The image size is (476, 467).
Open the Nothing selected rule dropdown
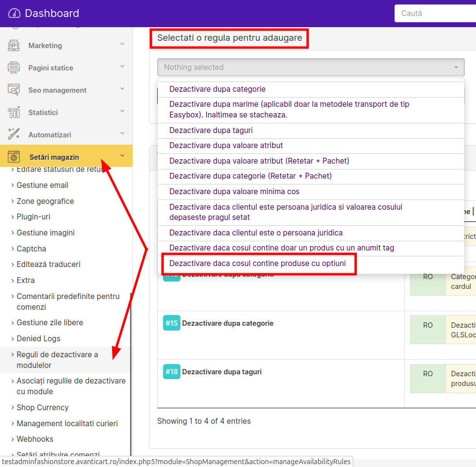pos(311,67)
